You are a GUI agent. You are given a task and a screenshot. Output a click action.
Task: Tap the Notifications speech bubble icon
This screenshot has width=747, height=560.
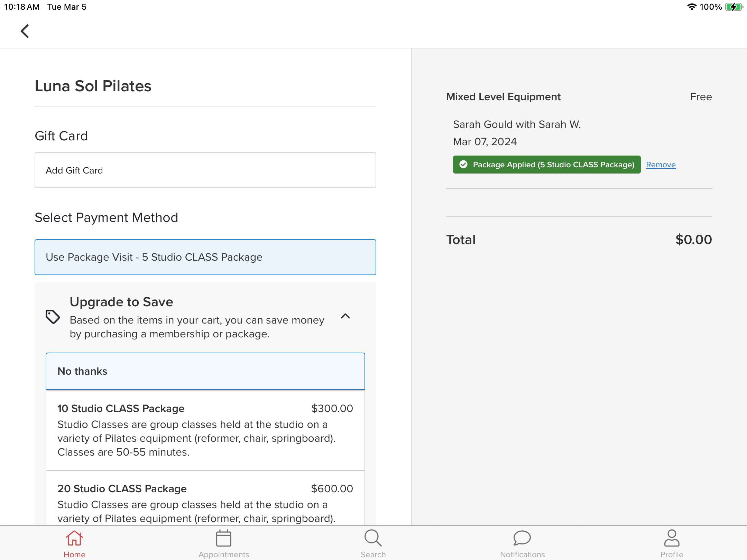click(x=522, y=538)
